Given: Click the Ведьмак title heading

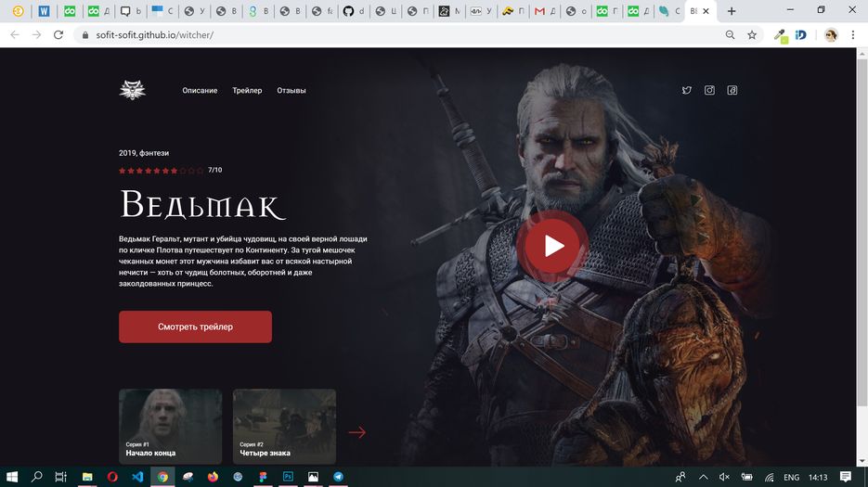Looking at the screenshot, I should click(x=201, y=205).
